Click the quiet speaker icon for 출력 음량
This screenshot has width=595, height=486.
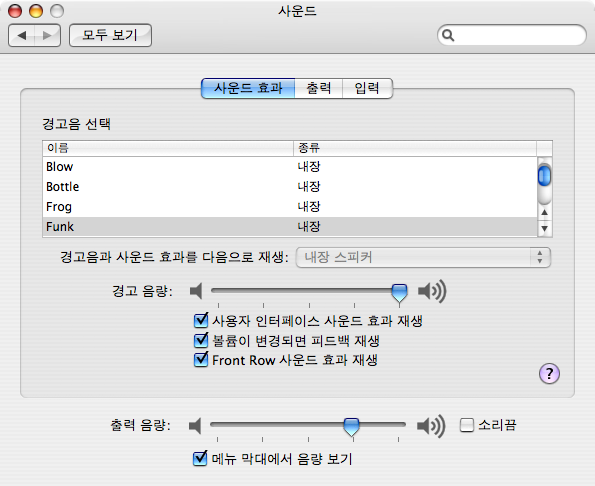point(195,426)
